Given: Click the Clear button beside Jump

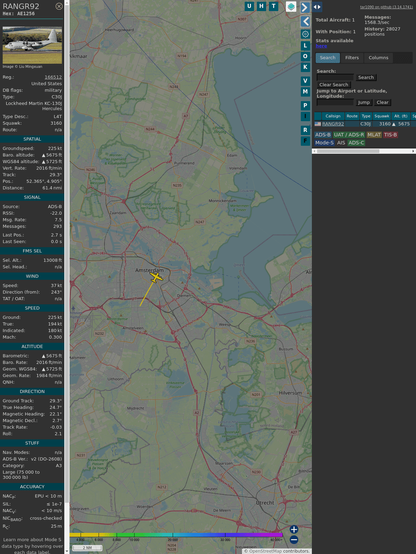Looking at the screenshot, I should pyautogui.click(x=382, y=102).
